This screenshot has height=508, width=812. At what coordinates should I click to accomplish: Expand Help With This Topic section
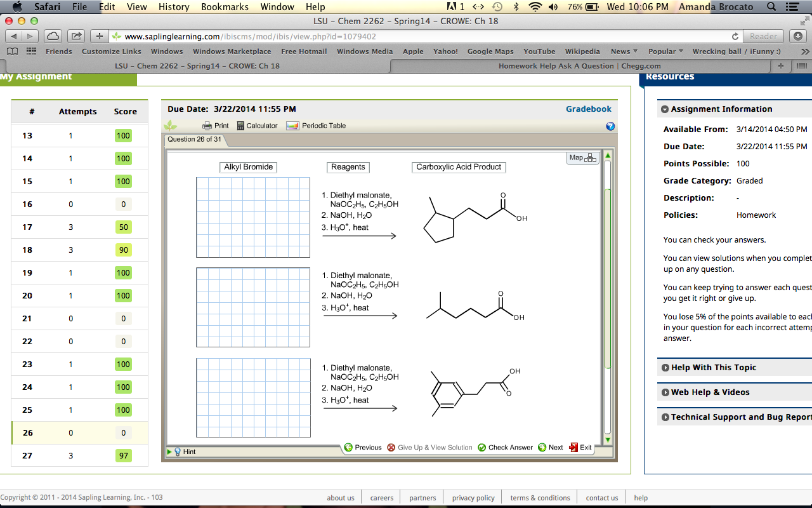[x=713, y=368]
